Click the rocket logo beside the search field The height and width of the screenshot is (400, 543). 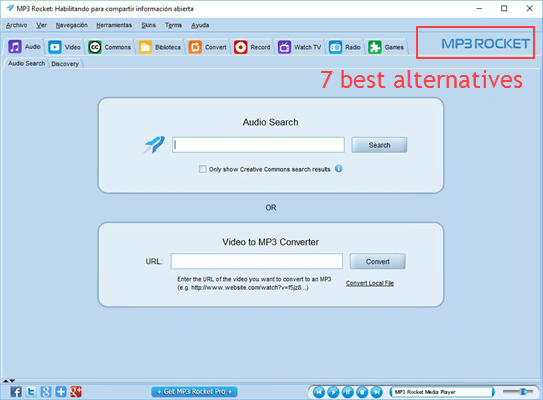[x=154, y=145]
